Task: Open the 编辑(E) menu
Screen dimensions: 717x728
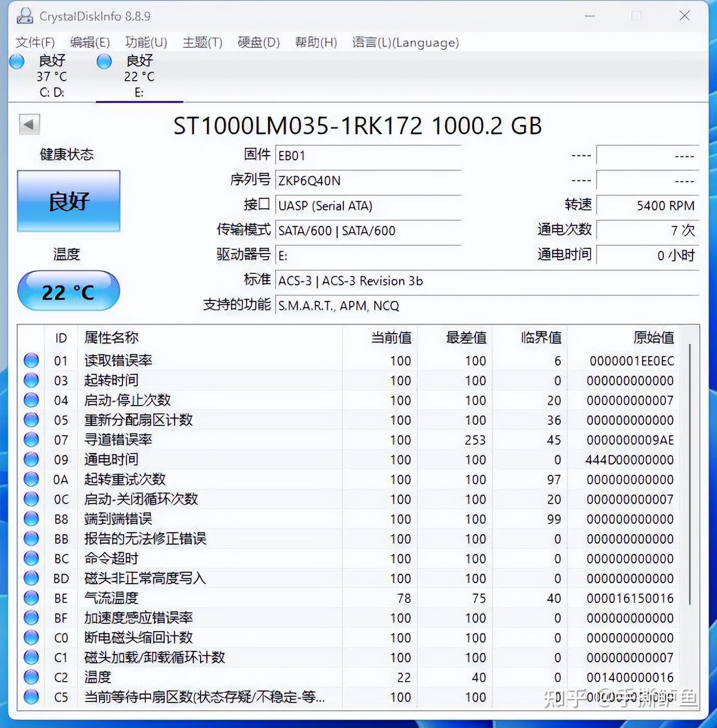Action: [90, 42]
